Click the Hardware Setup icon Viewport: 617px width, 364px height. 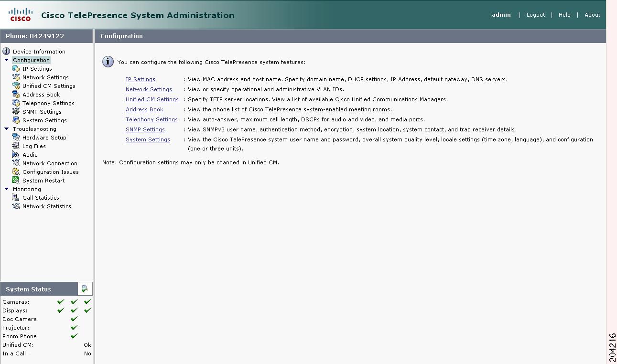point(16,137)
